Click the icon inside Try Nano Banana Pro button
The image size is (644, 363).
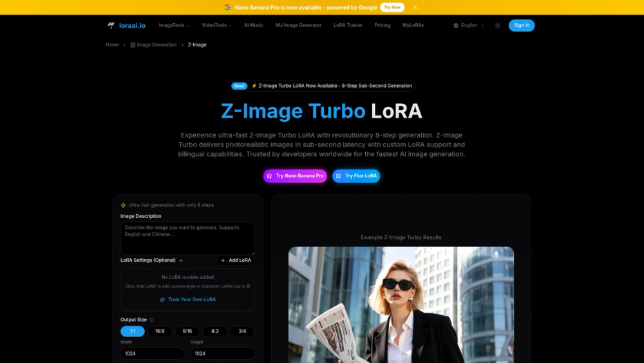(x=269, y=176)
